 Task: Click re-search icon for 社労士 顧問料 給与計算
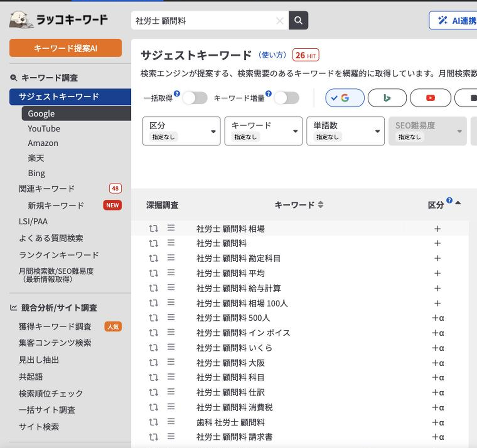pos(153,288)
